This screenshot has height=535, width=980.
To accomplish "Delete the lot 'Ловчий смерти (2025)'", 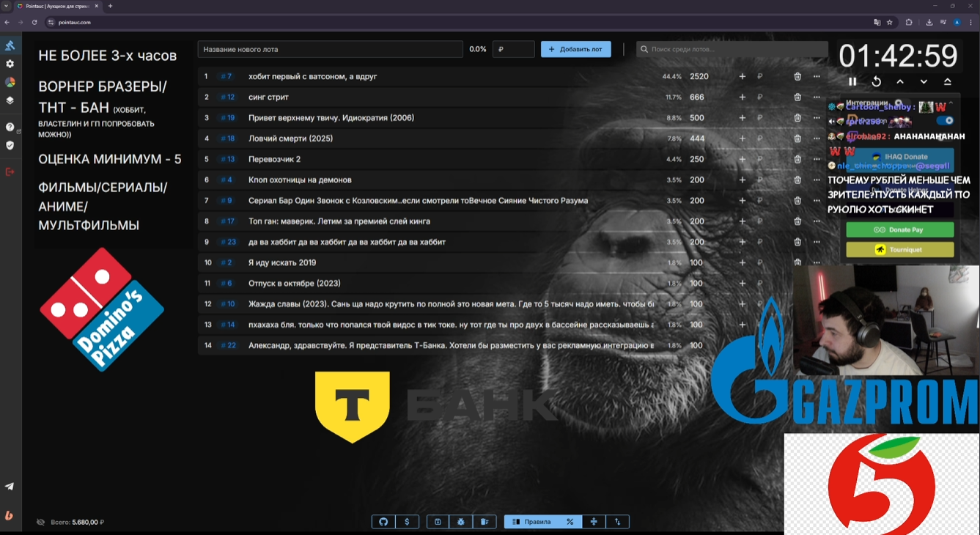I will [x=797, y=139].
